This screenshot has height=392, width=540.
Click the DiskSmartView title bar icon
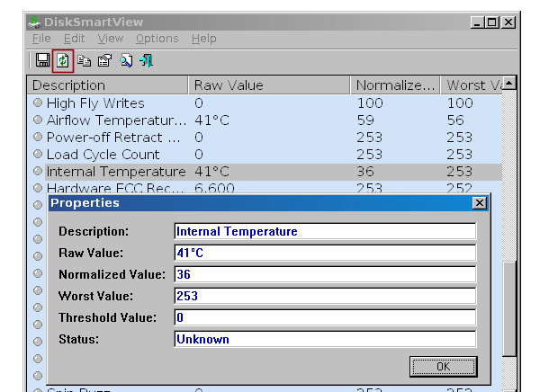pos(34,22)
